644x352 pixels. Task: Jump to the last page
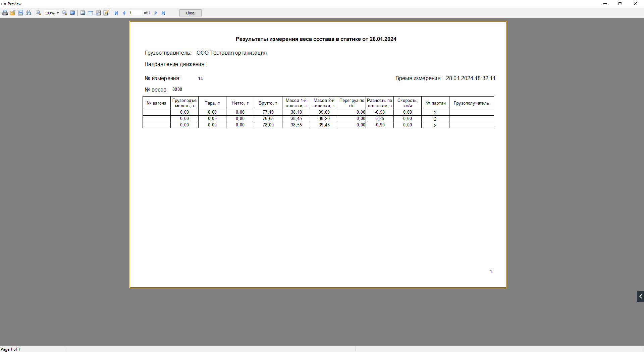coord(163,13)
